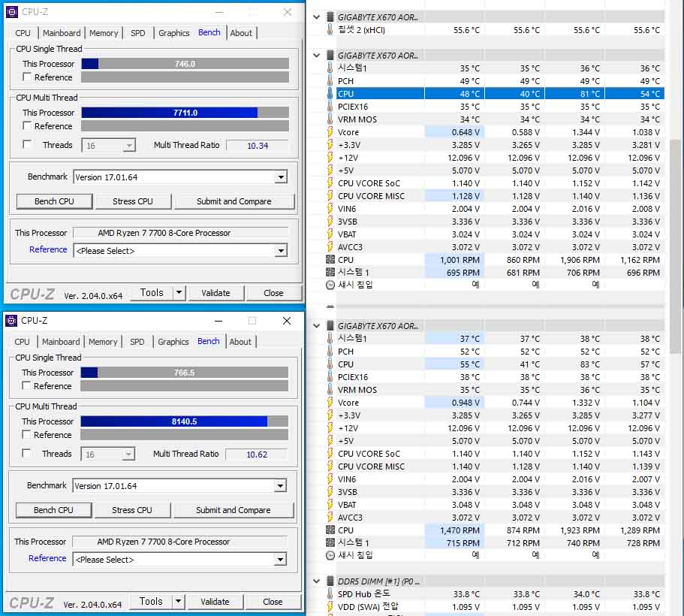Collapse the lower GIGABYTE X670 sensor group
The image size is (684, 616).
317,326
